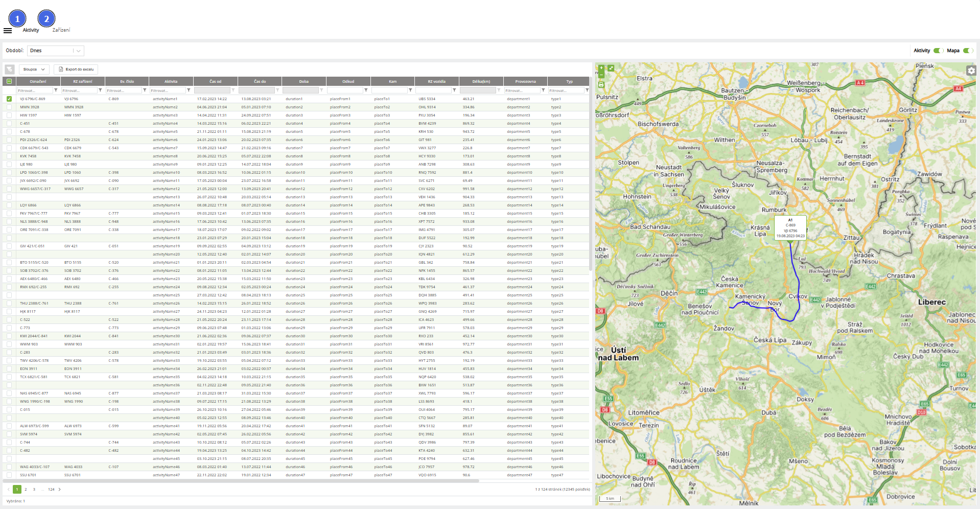Open the Období Dnes dropdown
Viewport: 980px width, 509px height.
pyautogui.click(x=56, y=51)
